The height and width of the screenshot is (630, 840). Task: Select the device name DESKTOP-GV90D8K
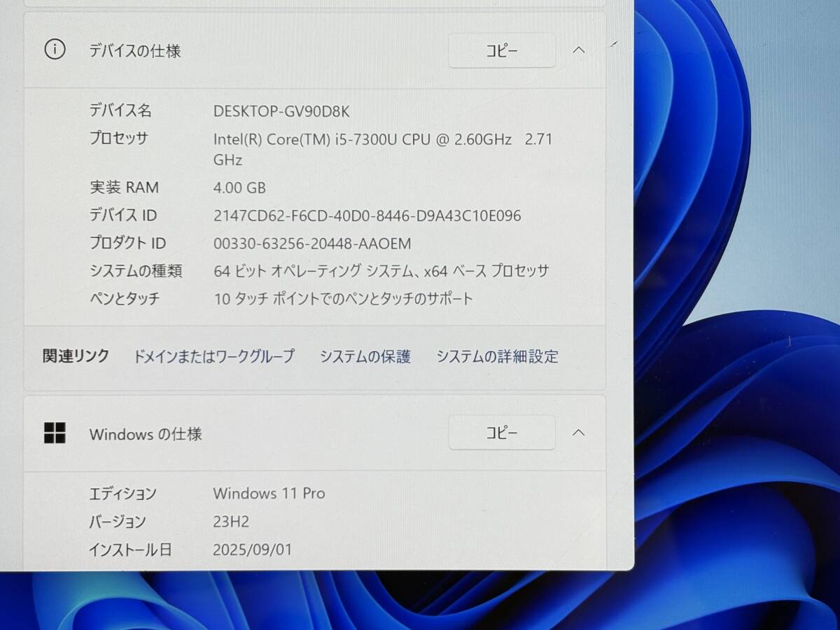click(x=281, y=111)
